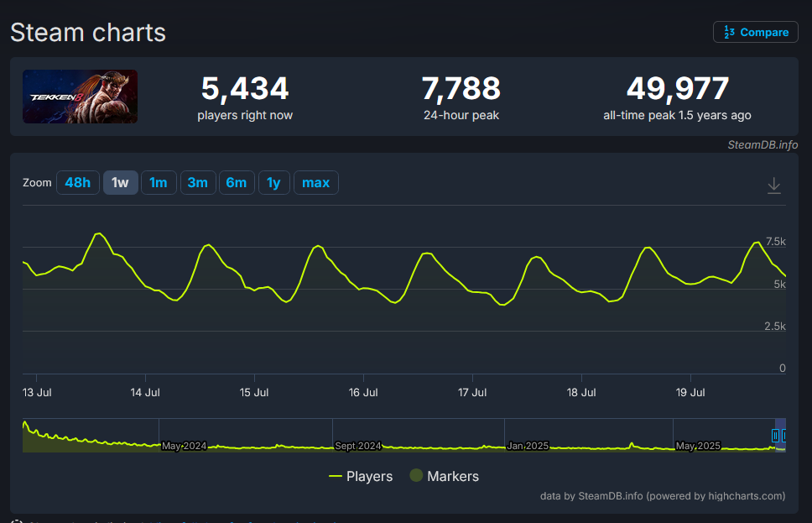Click the Steam charts heading
This screenshot has height=523, width=812.
click(x=88, y=32)
